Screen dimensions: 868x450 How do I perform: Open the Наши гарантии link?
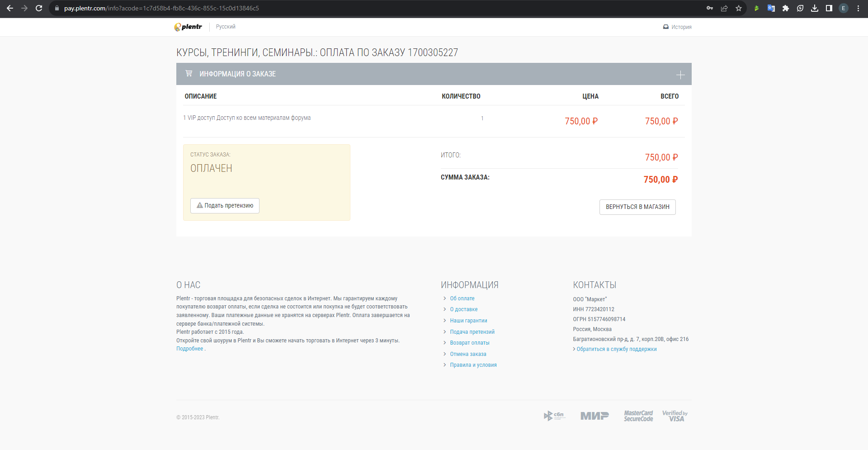pos(468,321)
